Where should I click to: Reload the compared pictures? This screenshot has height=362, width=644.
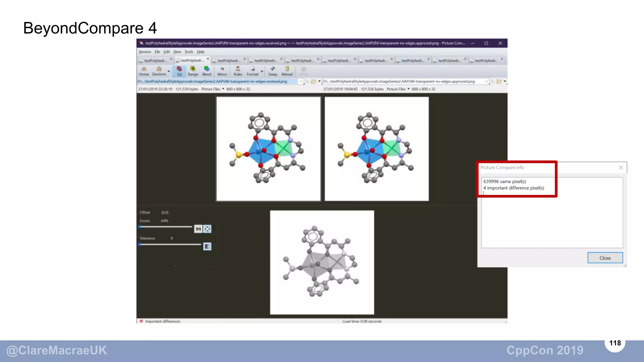tap(287, 71)
